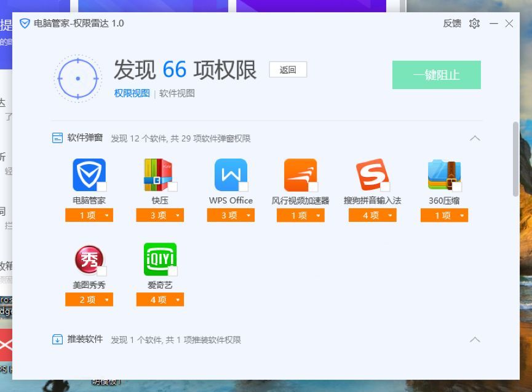Tick the checkbox on 风行视频加速器 icon

point(313,187)
